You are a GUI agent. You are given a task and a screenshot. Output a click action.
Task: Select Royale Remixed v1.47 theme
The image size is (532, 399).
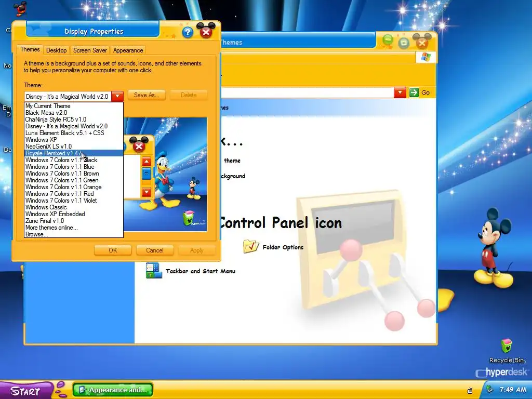pos(74,153)
